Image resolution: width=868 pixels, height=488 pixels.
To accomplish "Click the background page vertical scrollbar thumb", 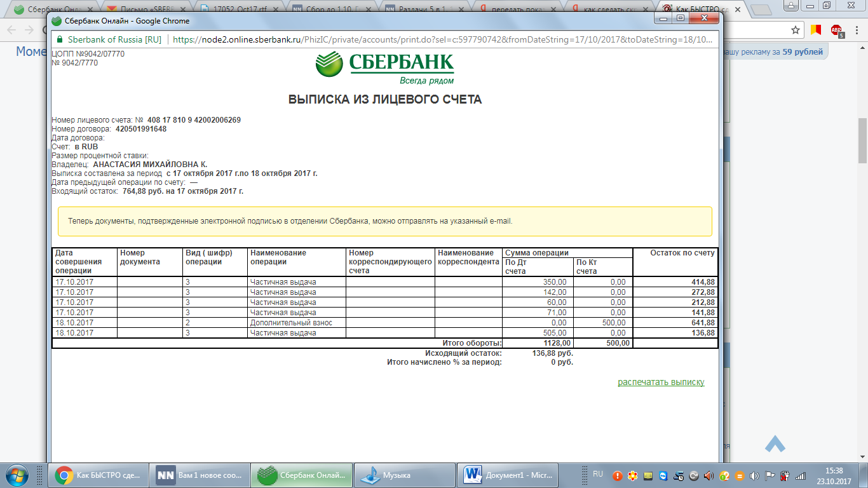I will point(862,141).
